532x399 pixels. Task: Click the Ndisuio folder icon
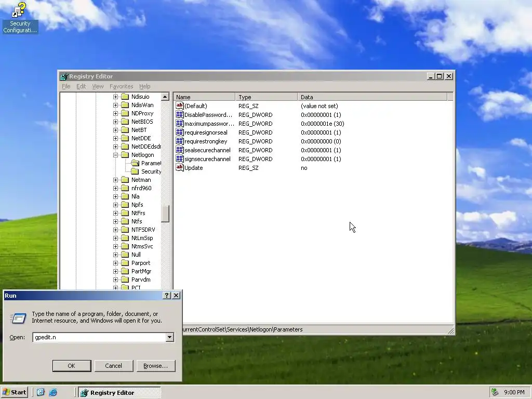pyautogui.click(x=125, y=97)
